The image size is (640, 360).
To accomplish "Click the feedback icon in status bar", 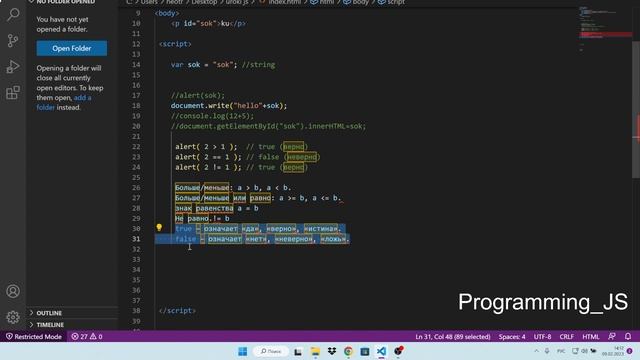I will tap(611, 337).
